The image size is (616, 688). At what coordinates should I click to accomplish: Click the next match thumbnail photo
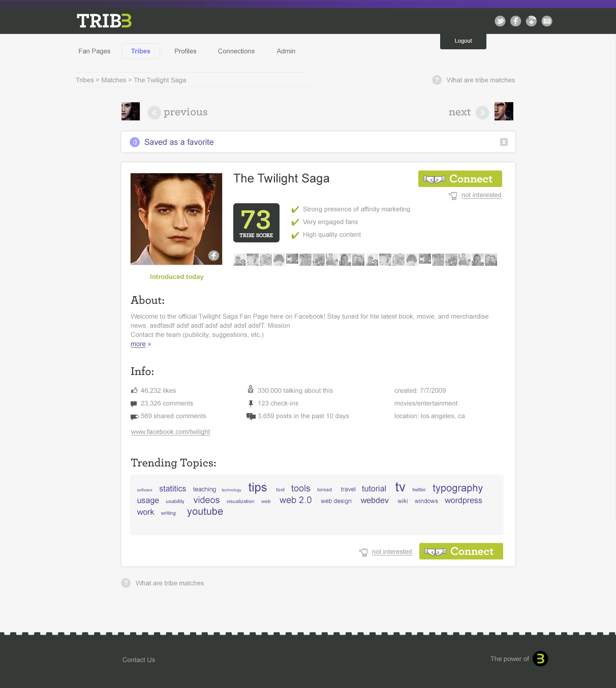(504, 111)
